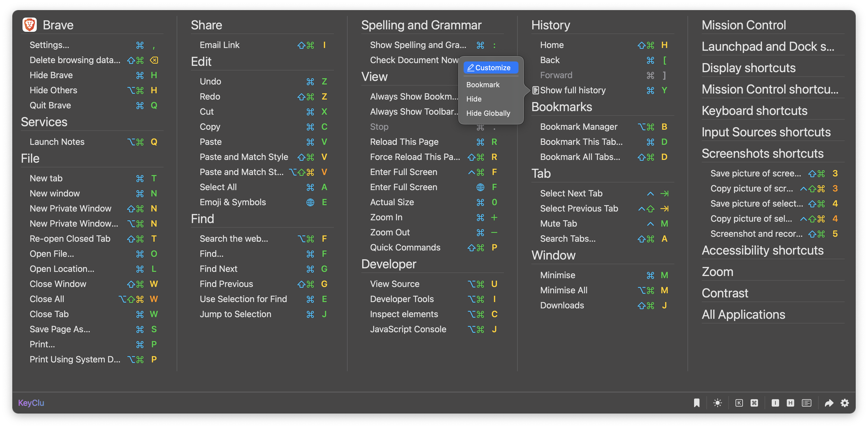Toggle the sun appearance icon
This screenshot has height=428, width=868.
point(717,403)
